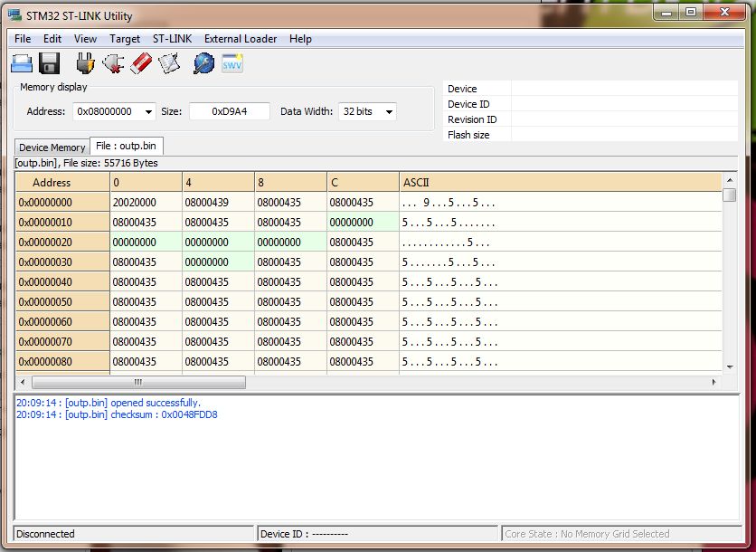Click the ASCII column header
The height and width of the screenshot is (552, 756).
coord(561,183)
